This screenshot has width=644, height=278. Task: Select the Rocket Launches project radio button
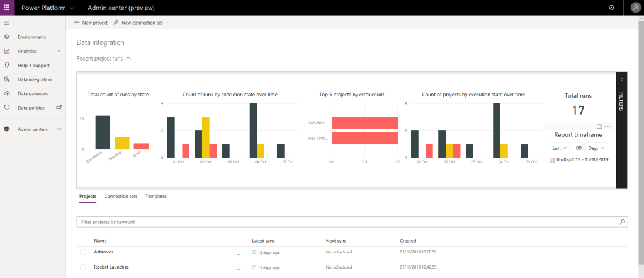83,267
